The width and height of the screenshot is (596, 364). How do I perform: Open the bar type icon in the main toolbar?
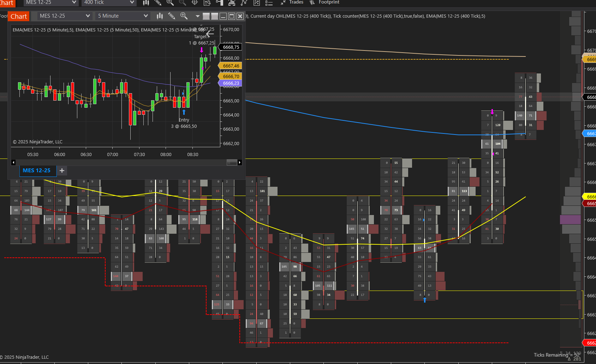146,2
